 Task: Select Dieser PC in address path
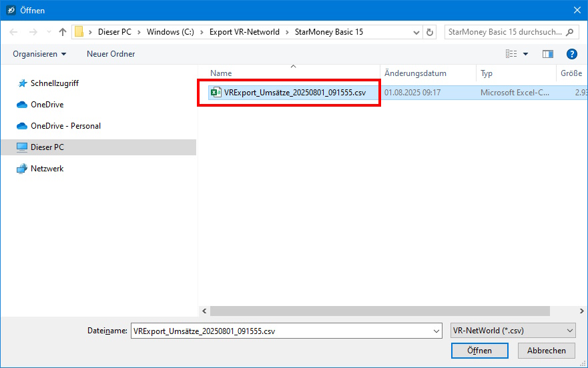click(x=114, y=32)
